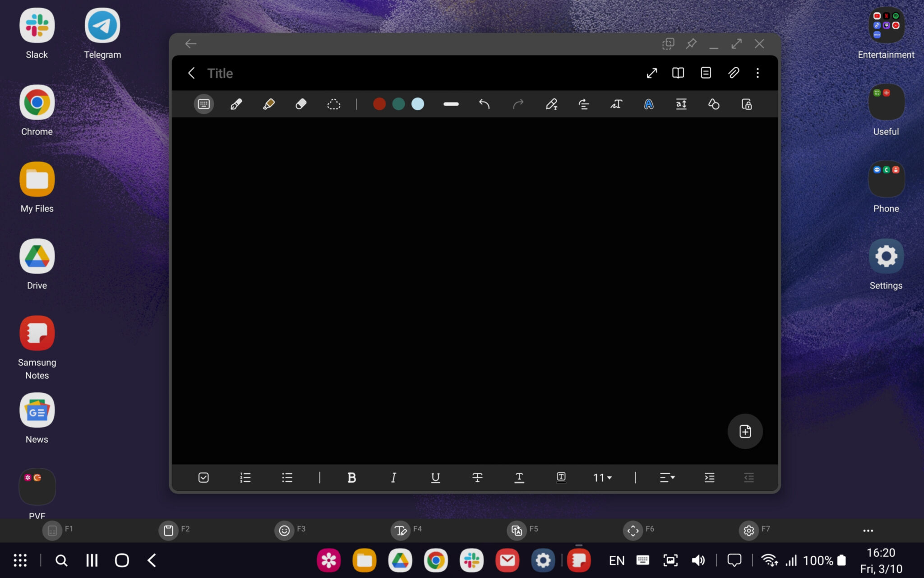
Task: Open the More options menu in the note
Action: tap(758, 73)
